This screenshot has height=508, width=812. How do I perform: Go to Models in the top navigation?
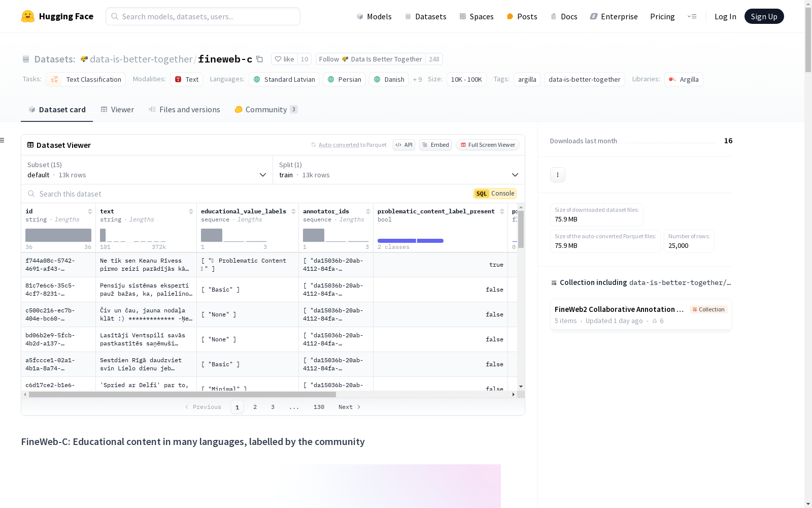click(x=374, y=16)
